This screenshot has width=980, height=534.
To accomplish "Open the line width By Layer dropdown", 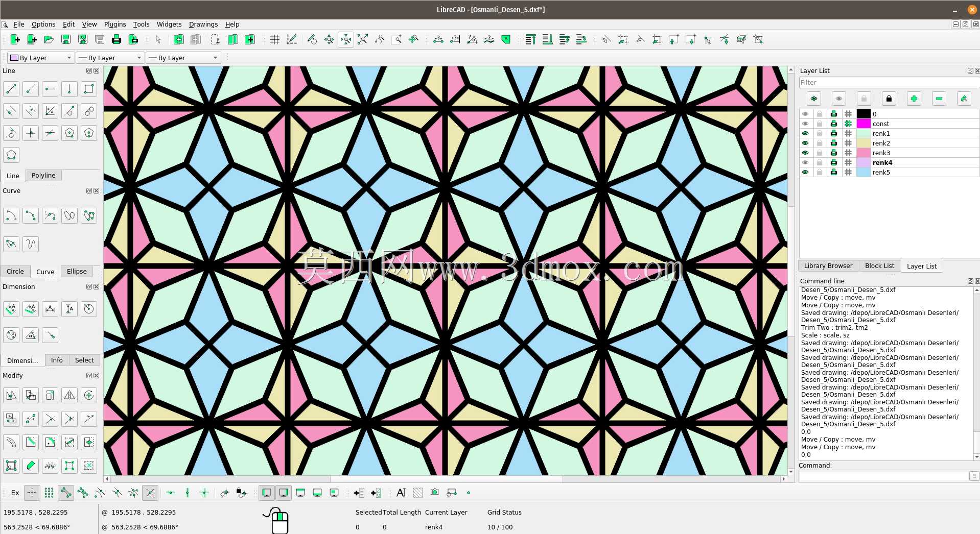I will [110, 58].
